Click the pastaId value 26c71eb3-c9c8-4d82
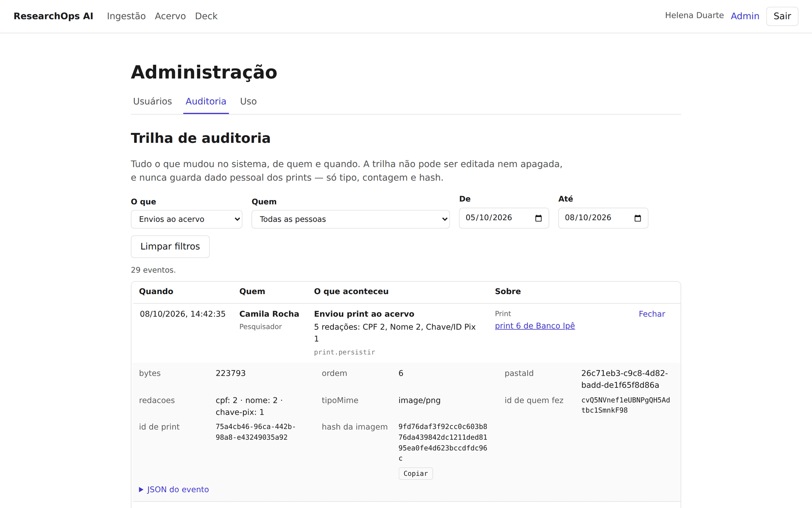812x508 pixels. 624,379
